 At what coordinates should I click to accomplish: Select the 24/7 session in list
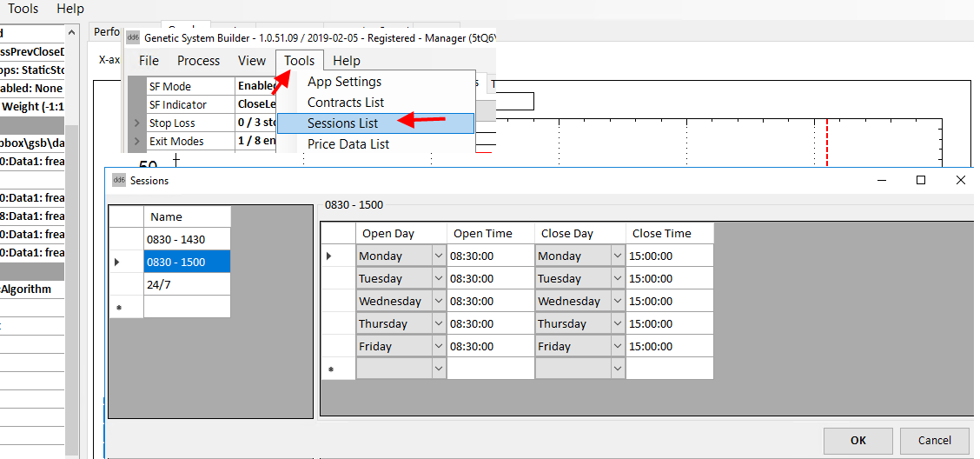[x=186, y=284]
